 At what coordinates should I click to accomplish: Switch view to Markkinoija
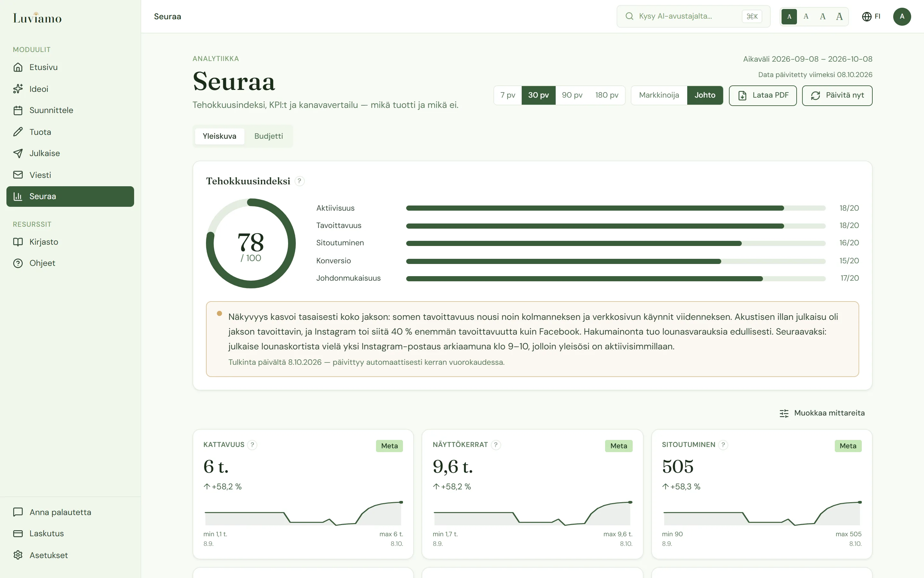coord(659,95)
